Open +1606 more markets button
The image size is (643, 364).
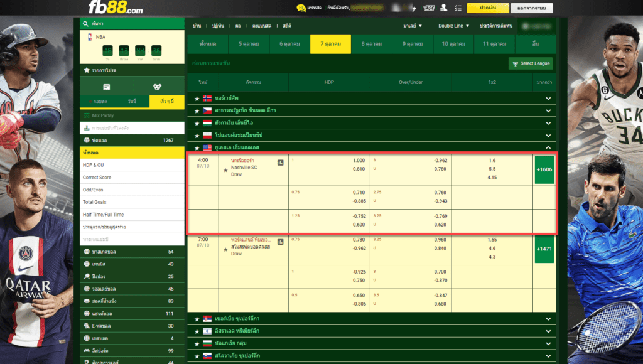pyautogui.click(x=544, y=169)
